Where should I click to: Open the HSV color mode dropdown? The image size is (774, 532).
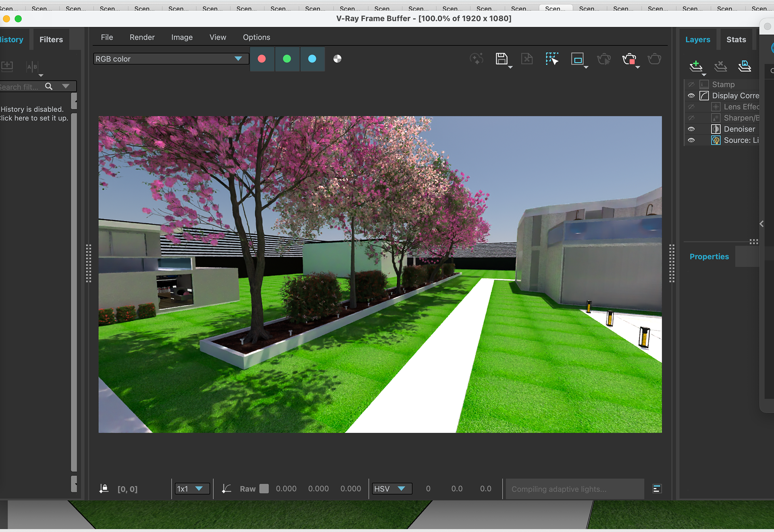tap(391, 489)
